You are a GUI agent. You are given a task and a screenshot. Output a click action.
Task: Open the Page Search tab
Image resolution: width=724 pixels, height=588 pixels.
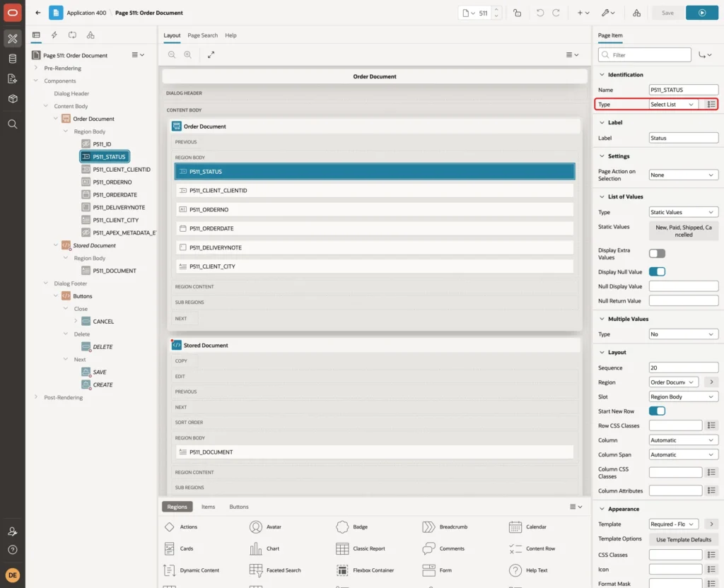[202, 35]
